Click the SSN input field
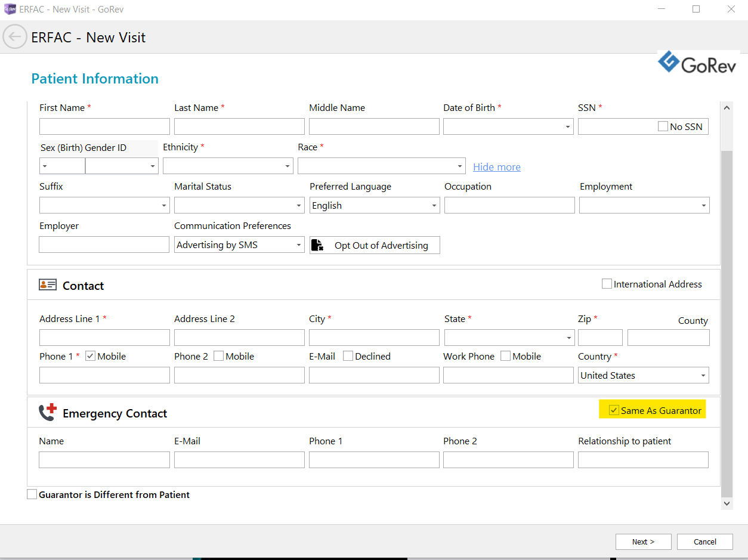This screenshot has height=560, width=748. tap(616, 126)
